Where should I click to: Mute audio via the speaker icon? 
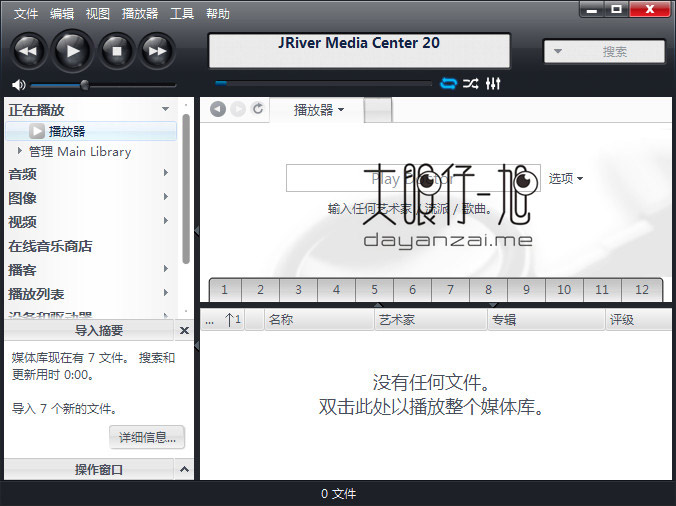[x=19, y=85]
